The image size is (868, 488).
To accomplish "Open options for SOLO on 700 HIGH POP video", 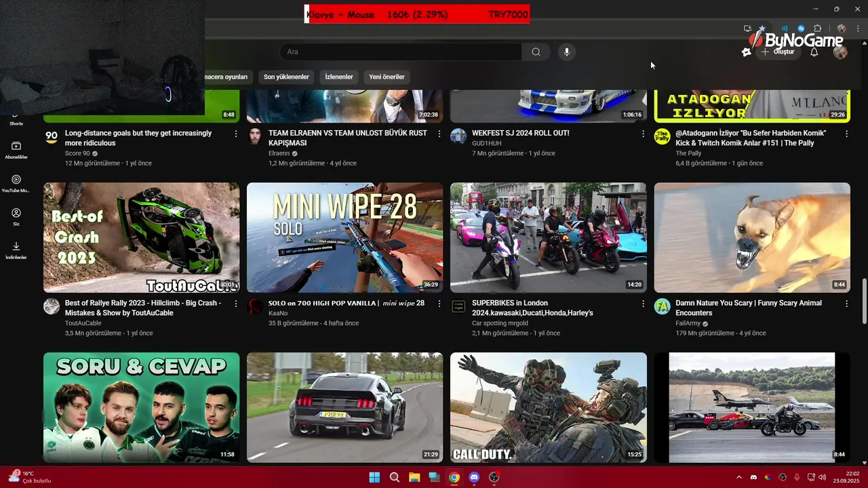I will point(439,304).
